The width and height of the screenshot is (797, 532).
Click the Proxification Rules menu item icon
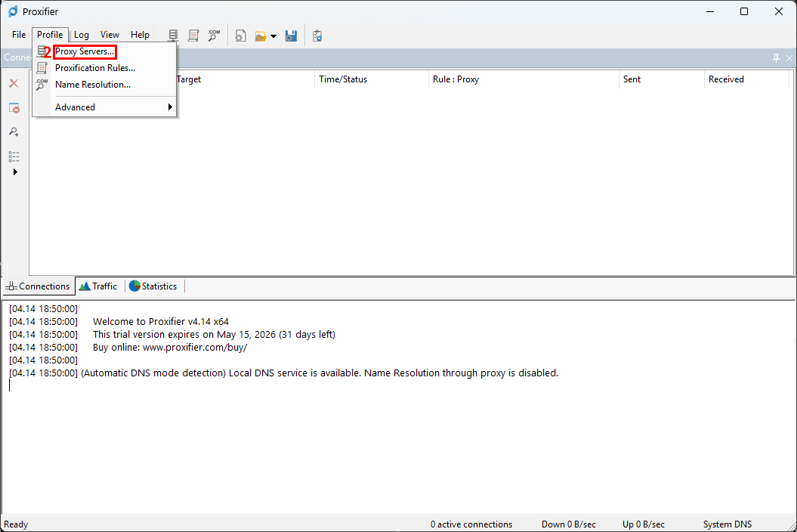coord(42,68)
